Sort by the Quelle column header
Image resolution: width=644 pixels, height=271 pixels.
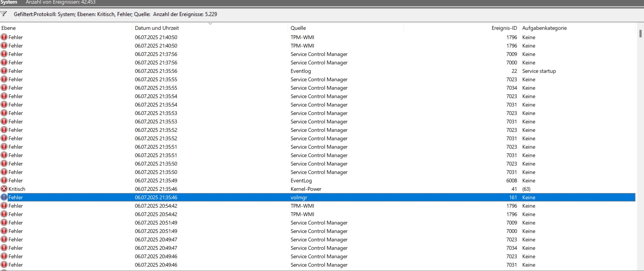coord(346,28)
